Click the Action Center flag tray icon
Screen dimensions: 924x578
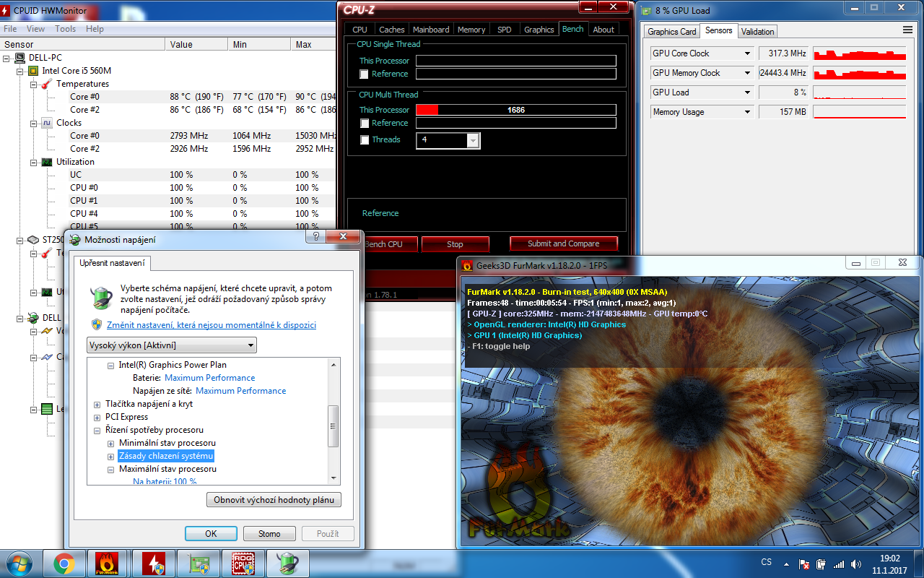(804, 564)
